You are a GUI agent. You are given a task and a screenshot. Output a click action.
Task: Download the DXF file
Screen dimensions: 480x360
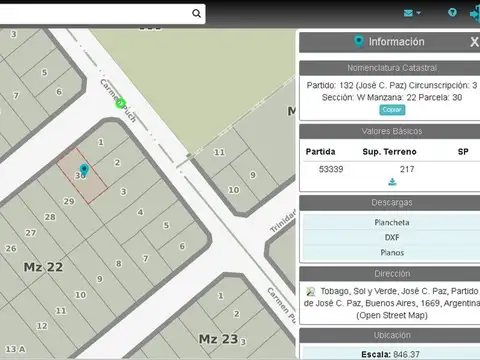pos(392,237)
